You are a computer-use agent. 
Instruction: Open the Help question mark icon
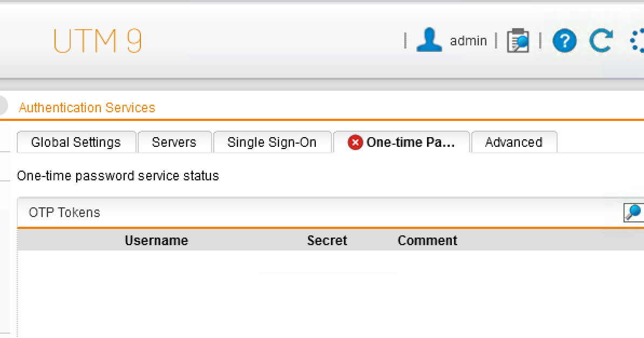click(565, 41)
